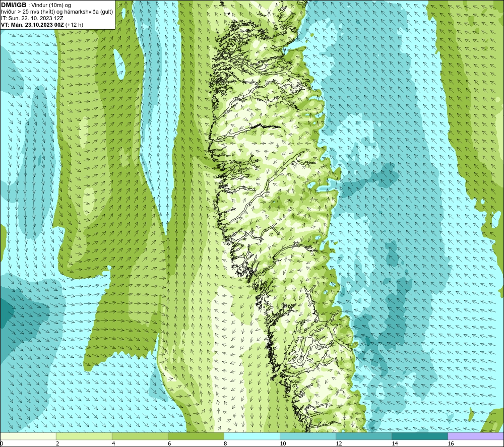Select the pale cream 0–2 m/s color band
The image size is (504, 447).
pos(28,436)
